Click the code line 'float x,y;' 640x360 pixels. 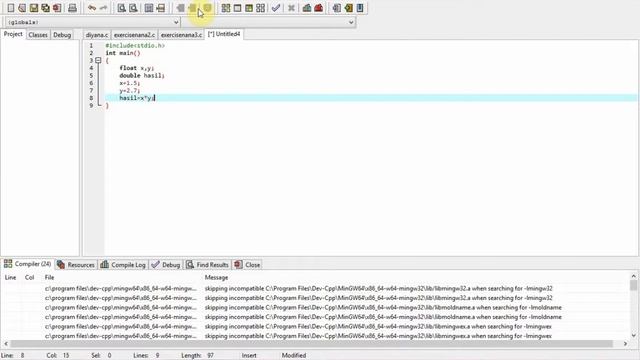tap(137, 68)
